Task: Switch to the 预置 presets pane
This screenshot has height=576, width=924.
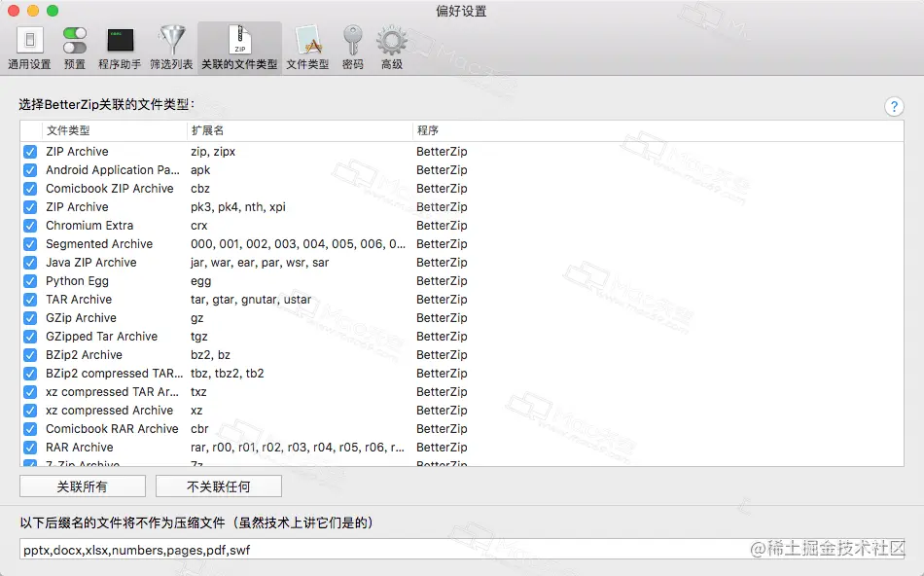Action: point(75,49)
